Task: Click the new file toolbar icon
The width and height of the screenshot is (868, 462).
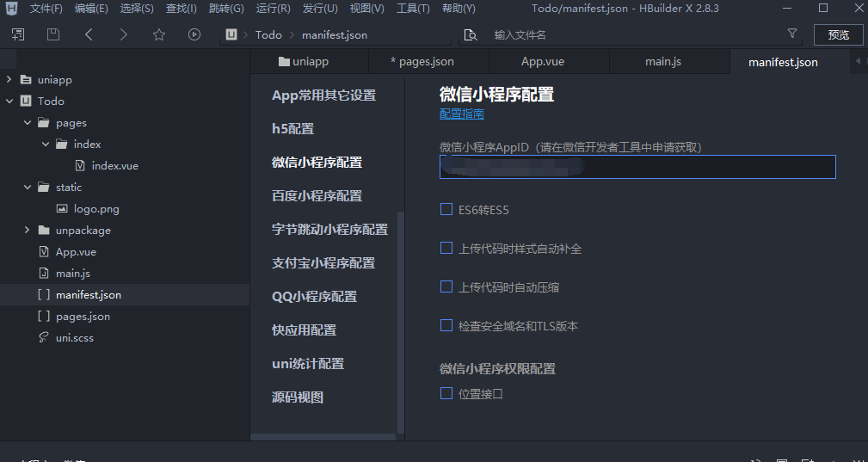Action: [x=18, y=35]
